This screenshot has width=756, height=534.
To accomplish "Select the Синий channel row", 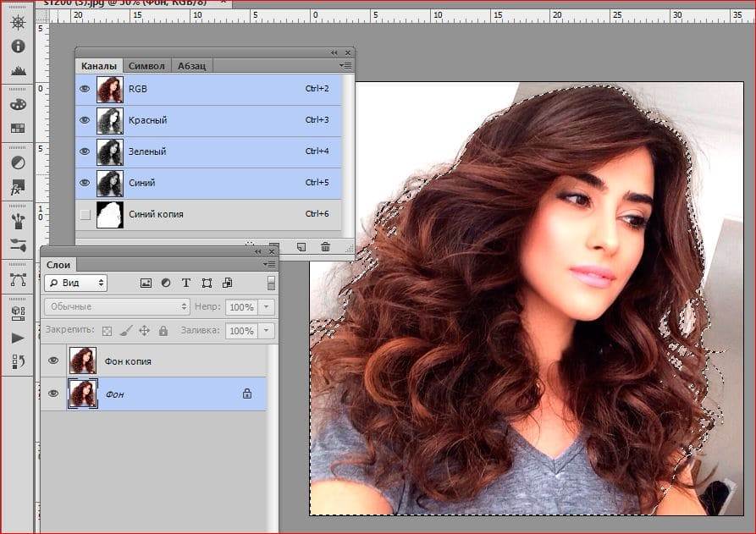I will click(212, 183).
